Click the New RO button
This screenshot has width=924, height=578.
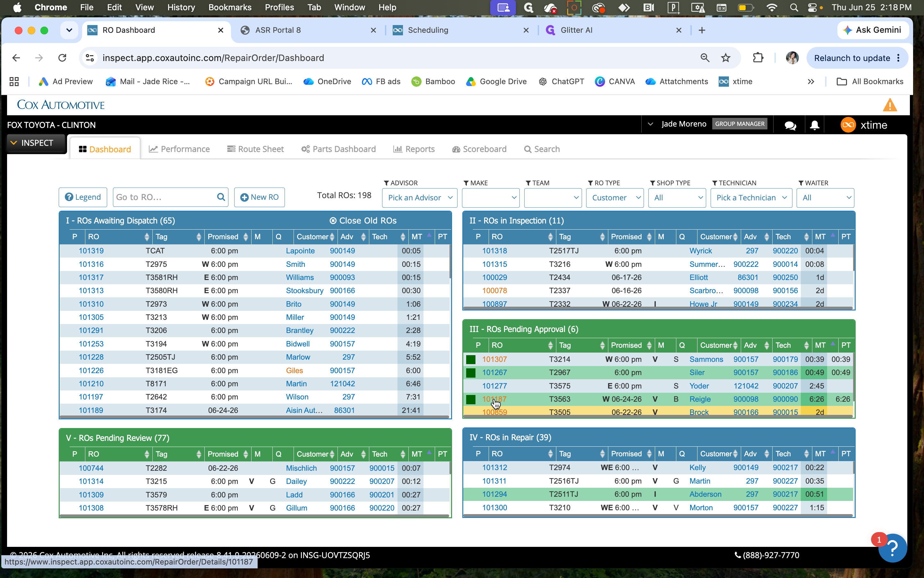(x=259, y=197)
